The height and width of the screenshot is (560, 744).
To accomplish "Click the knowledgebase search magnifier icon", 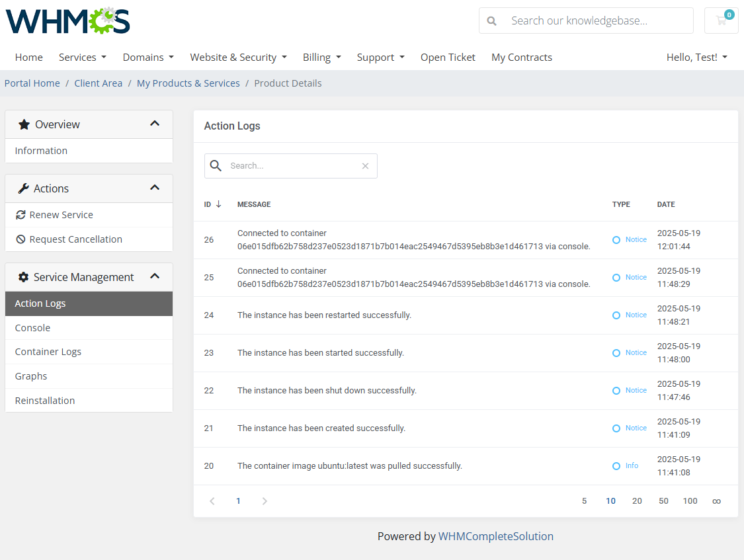I will 491,21.
